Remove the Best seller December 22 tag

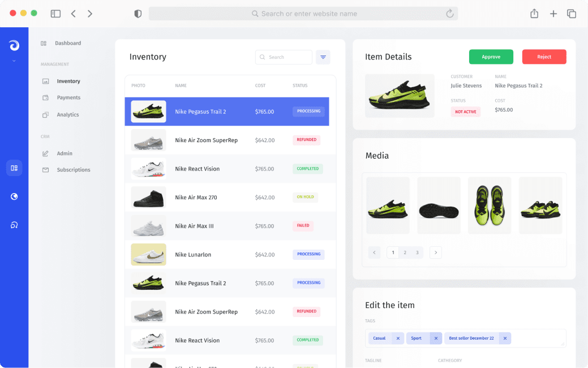[505, 339]
